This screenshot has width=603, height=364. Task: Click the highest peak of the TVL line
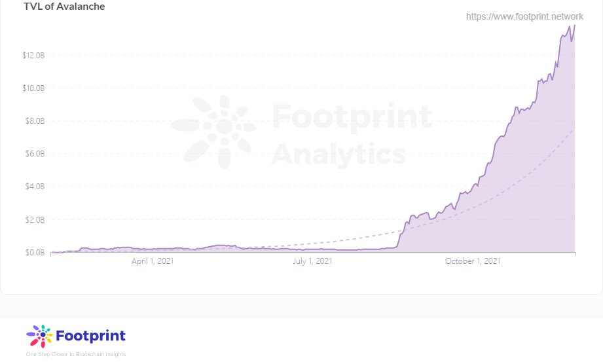pos(574,26)
